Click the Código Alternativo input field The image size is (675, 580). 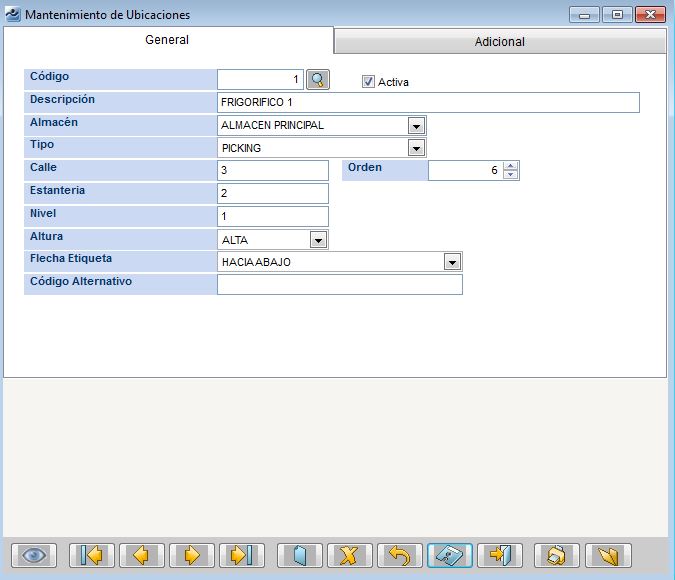click(339, 285)
